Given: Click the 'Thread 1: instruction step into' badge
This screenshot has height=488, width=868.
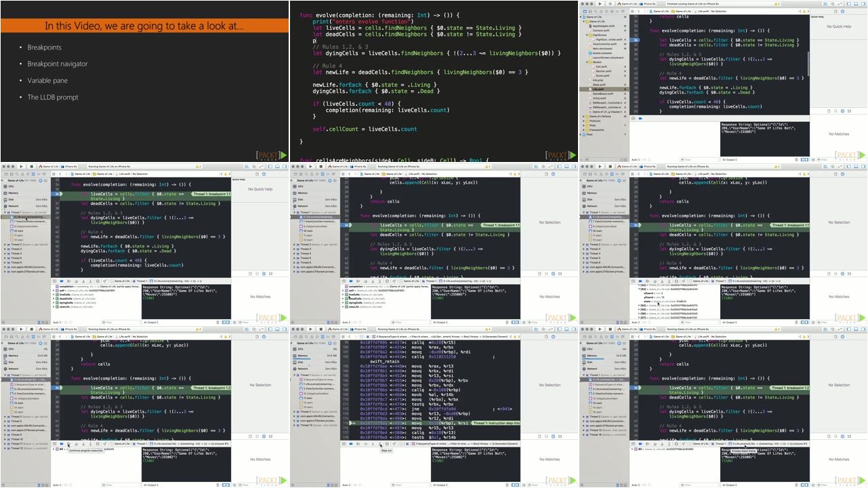Looking at the screenshot, I should coord(496,423).
